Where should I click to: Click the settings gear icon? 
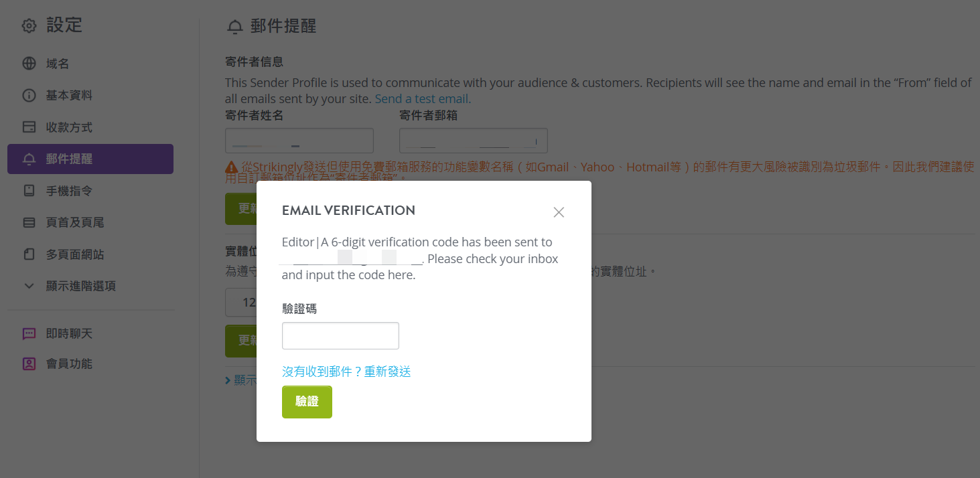pyautogui.click(x=29, y=26)
